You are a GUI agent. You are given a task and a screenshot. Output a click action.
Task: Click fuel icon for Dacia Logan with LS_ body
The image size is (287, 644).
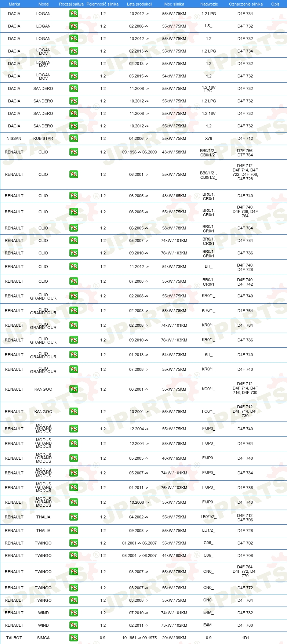(x=74, y=26)
